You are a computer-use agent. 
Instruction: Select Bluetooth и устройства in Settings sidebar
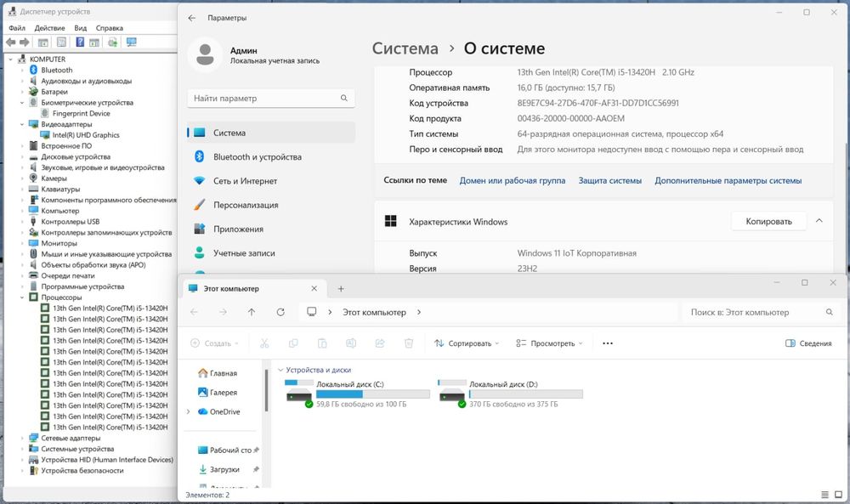pos(271,156)
